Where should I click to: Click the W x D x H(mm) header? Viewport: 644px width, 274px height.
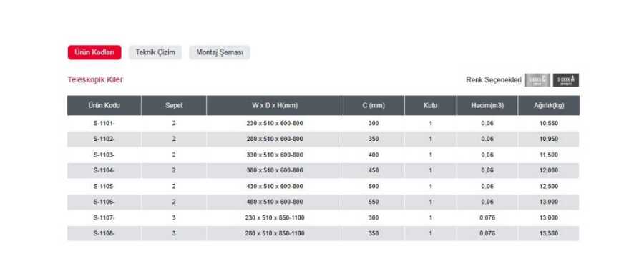(x=275, y=106)
